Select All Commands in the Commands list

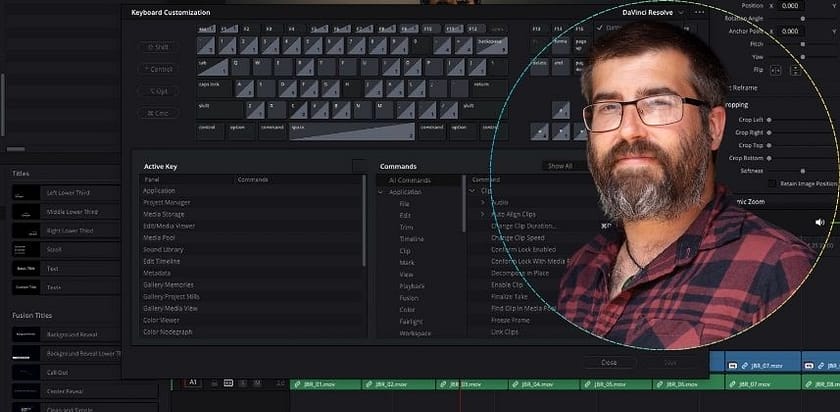(409, 181)
